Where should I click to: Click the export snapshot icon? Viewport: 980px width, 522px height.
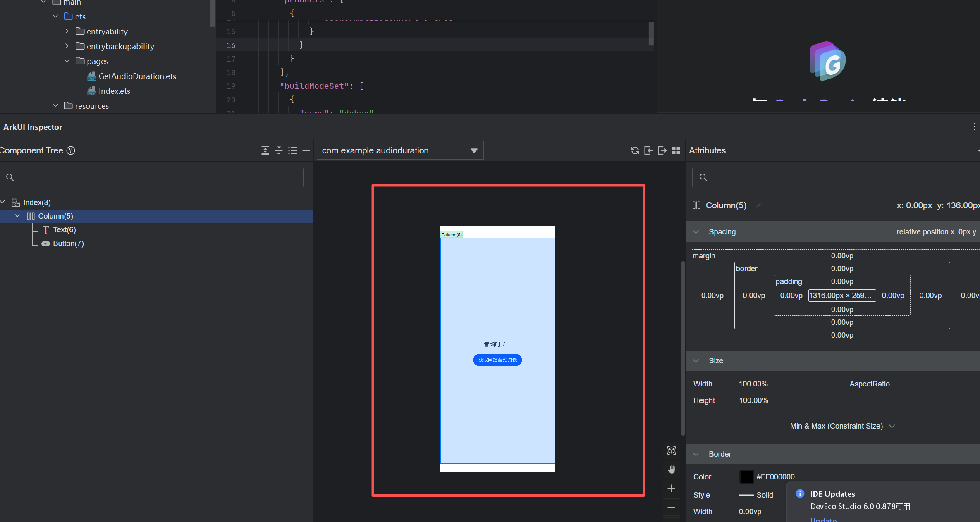[662, 150]
